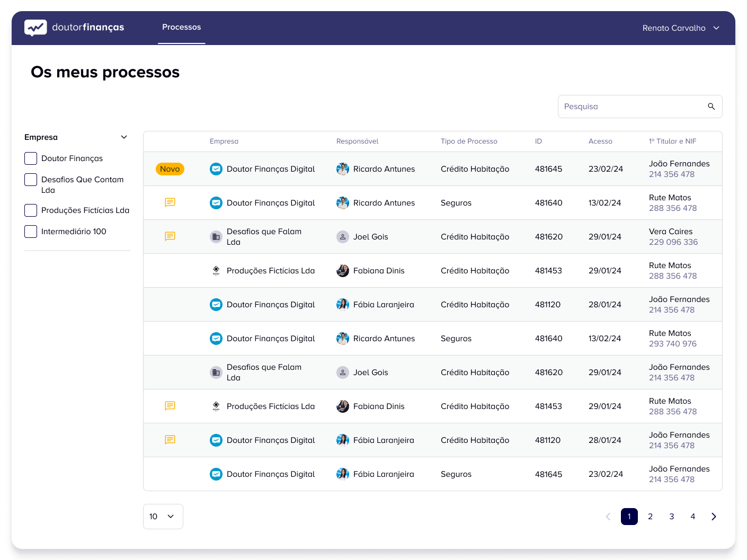Screen dimensions: 747x560
Task: Click Rute Matos in the NIF 293 740 976 row
Action: [670, 333]
